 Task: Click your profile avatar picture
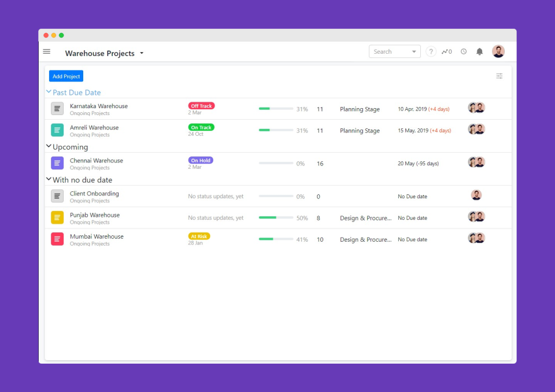coord(498,51)
